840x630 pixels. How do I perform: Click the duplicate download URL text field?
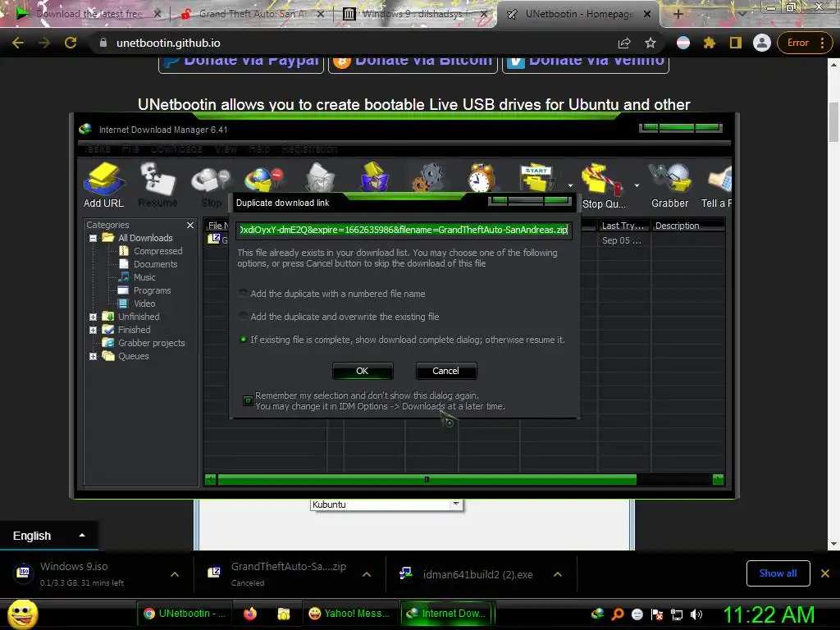click(404, 230)
